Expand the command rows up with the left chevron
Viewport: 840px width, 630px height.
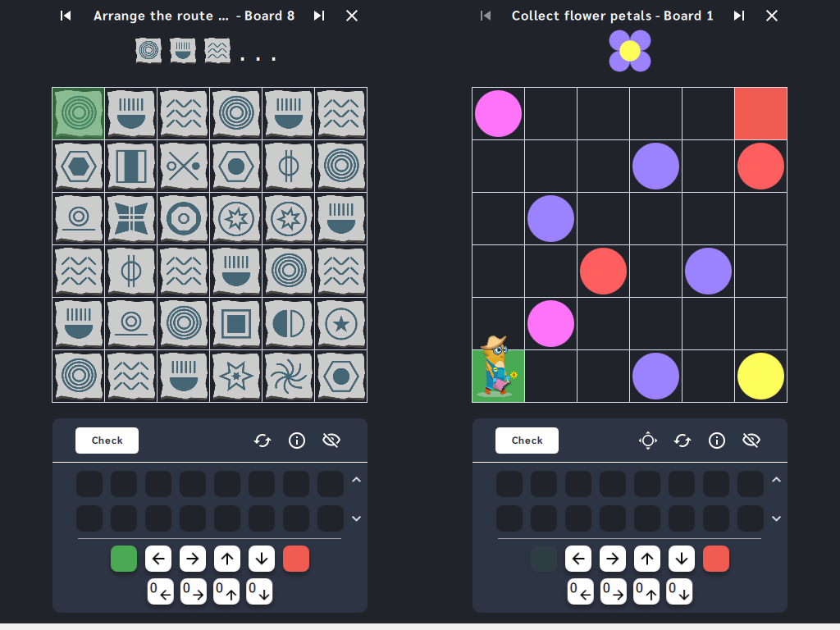[356, 480]
